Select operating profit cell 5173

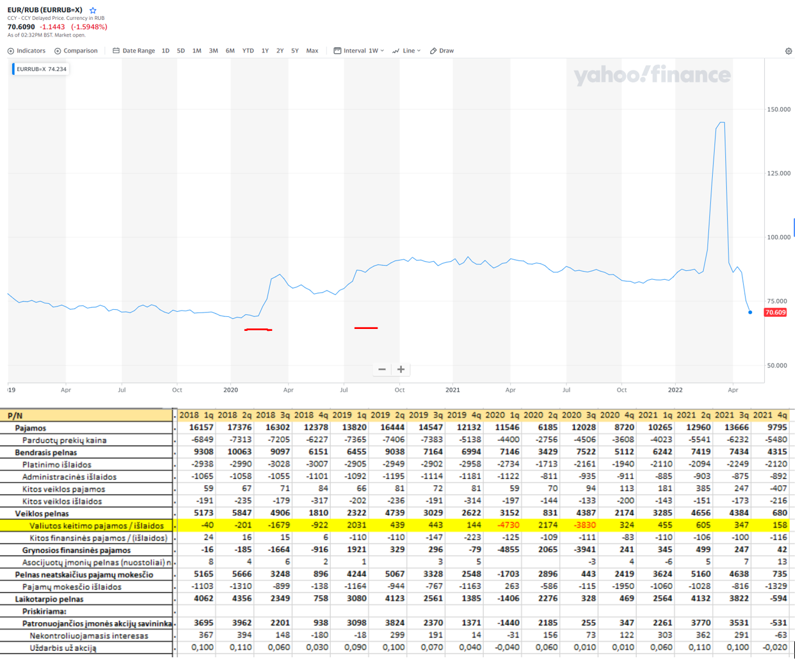196,513
